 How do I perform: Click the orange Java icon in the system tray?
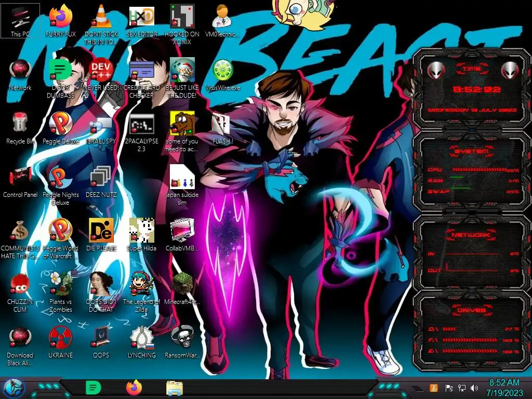point(434,388)
